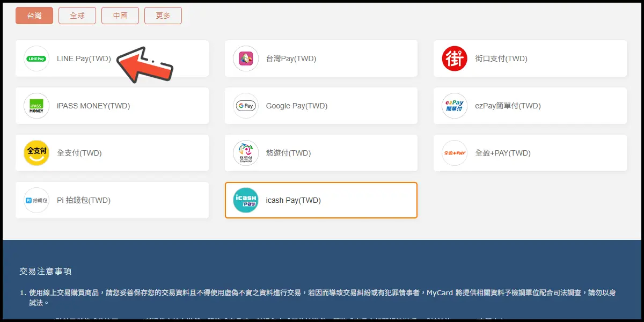The image size is (644, 322).
Task: Open the 中國 region tab
Action: pos(120,16)
